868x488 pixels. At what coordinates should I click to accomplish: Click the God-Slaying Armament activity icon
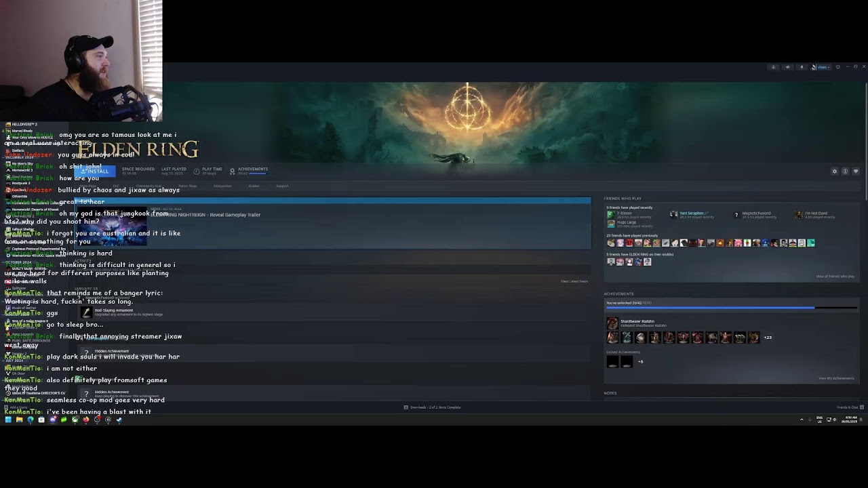click(86, 312)
